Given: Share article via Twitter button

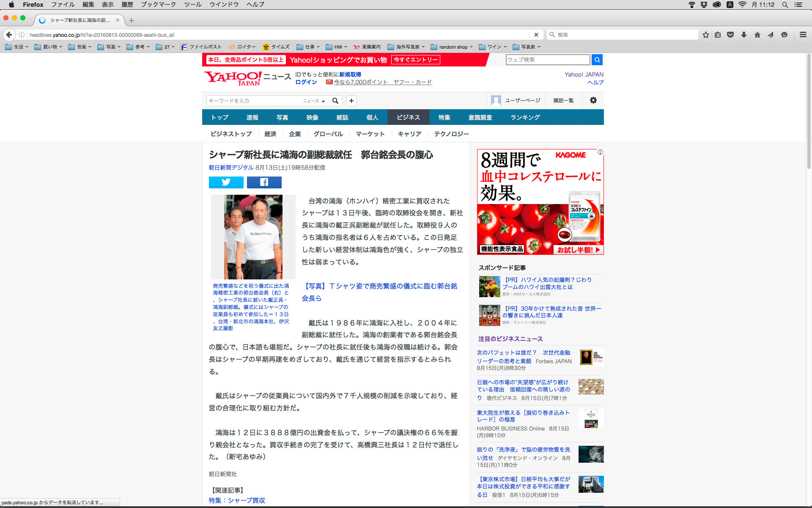Looking at the screenshot, I should 226,182.
